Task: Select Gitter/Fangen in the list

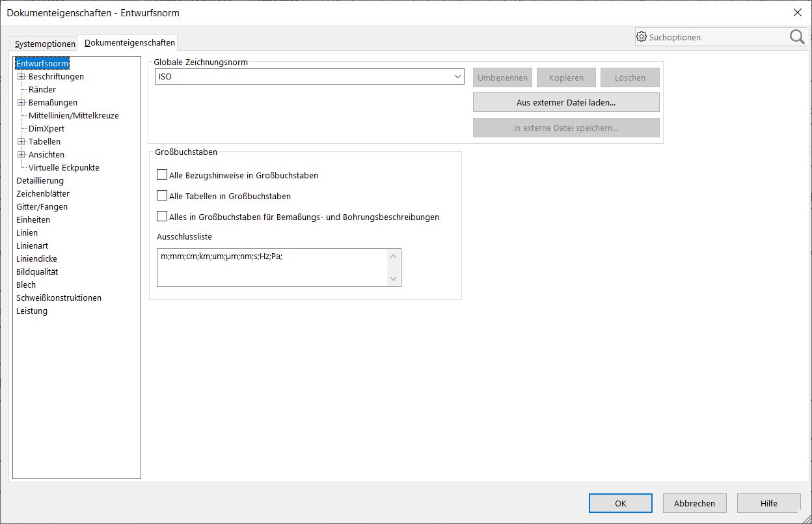Action: (42, 207)
